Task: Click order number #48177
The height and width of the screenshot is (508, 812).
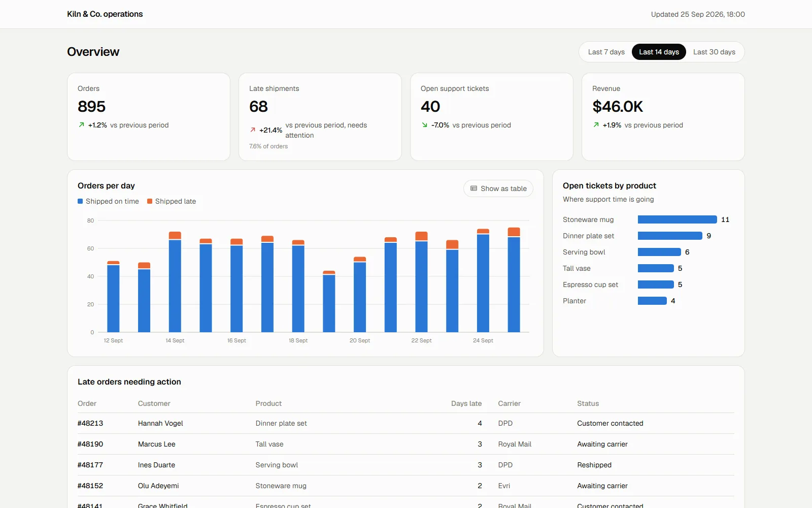Action: (x=90, y=465)
